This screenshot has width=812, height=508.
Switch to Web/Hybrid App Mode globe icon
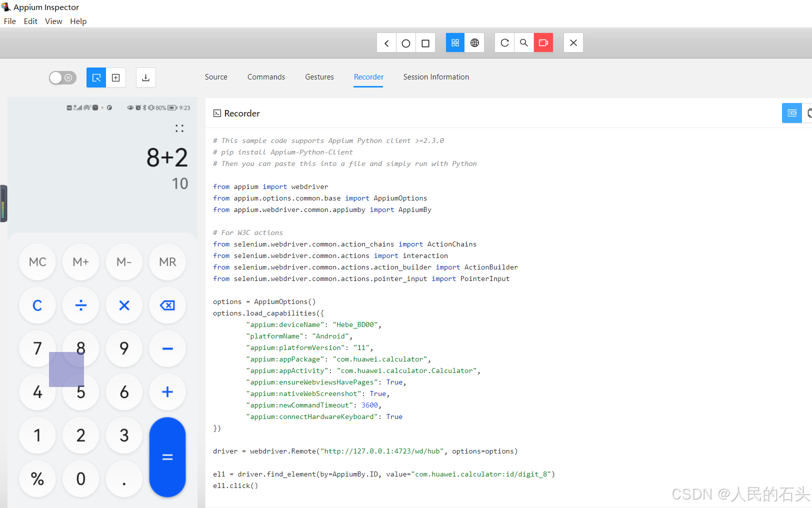474,43
